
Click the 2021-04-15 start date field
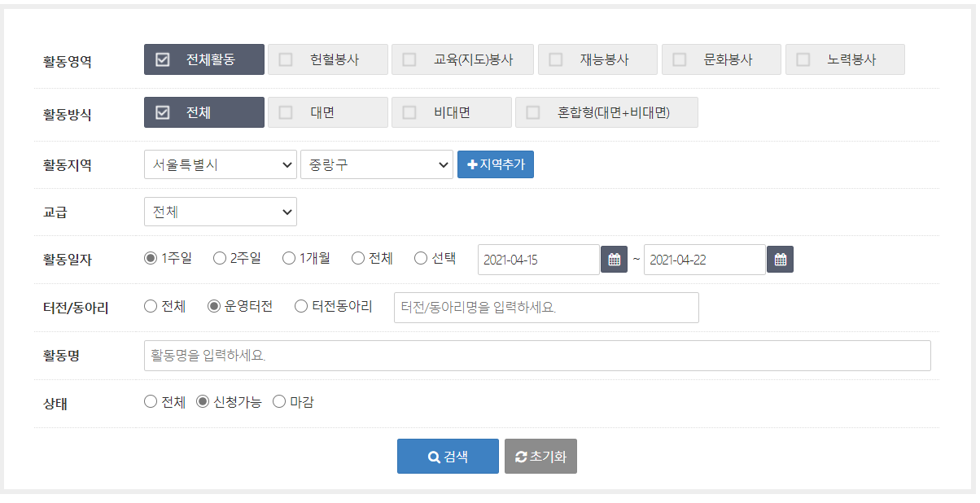538,260
